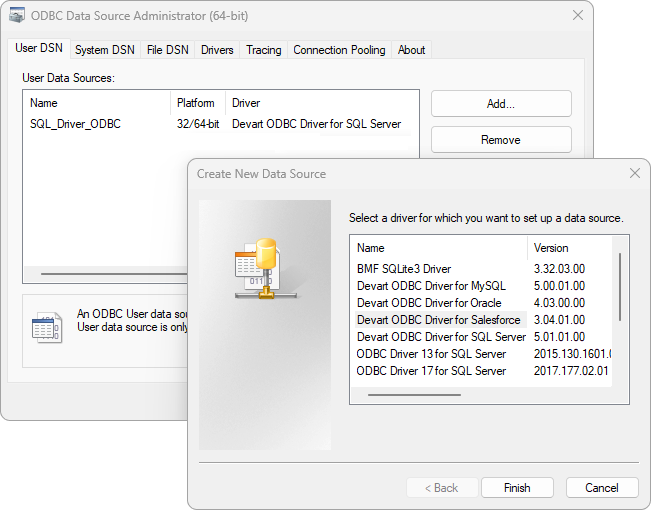Select ODBC Driver 17 for SQL Server
The height and width of the screenshot is (510, 651).
tap(431, 371)
